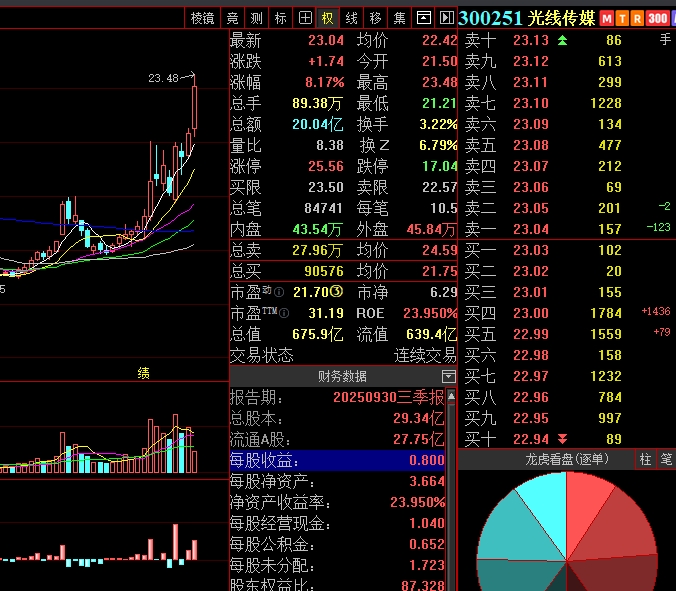The width and height of the screenshot is (676, 591).
Task: Click 卖一 price 23.04
Action: click(531, 229)
